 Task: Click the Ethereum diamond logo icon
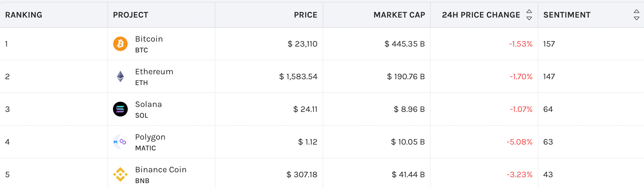click(120, 76)
